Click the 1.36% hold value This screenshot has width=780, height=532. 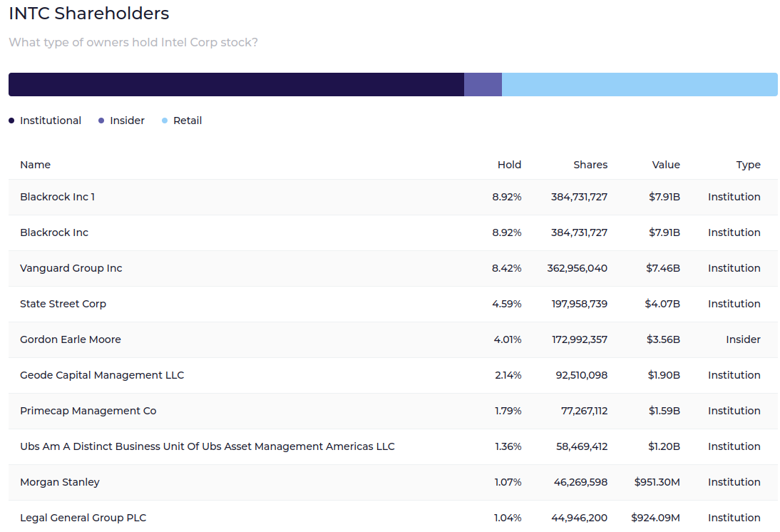coord(508,446)
